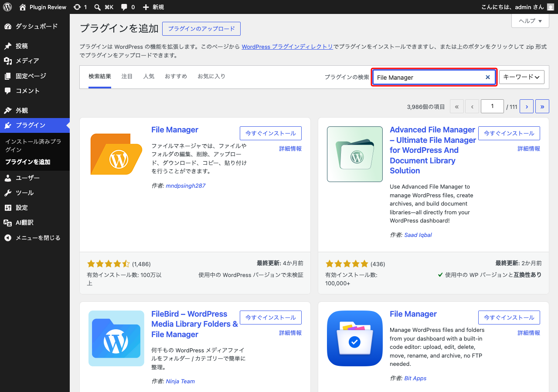
Task: Open the ⌘K command search
Action: [x=104, y=7]
